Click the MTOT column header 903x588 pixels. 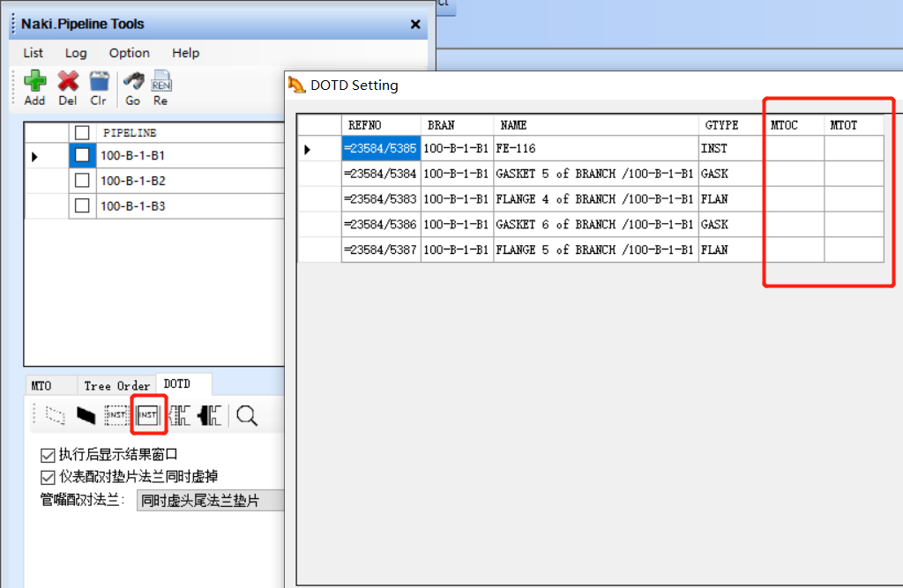(x=854, y=125)
